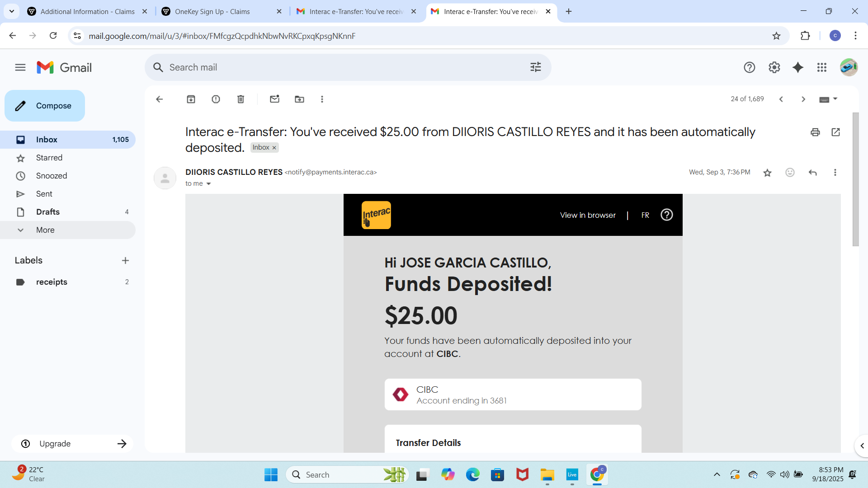Expand the 'to me' recipient details

(208, 183)
